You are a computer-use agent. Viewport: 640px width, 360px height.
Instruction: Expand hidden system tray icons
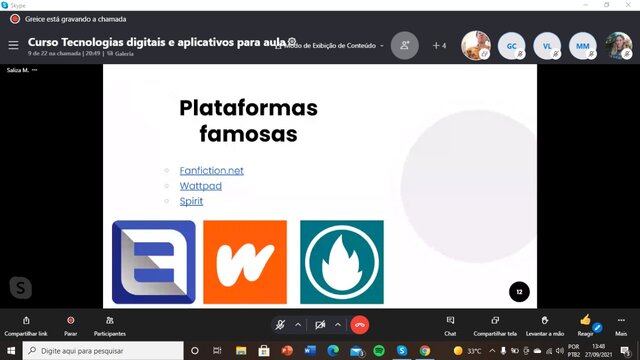pyautogui.click(x=492, y=351)
